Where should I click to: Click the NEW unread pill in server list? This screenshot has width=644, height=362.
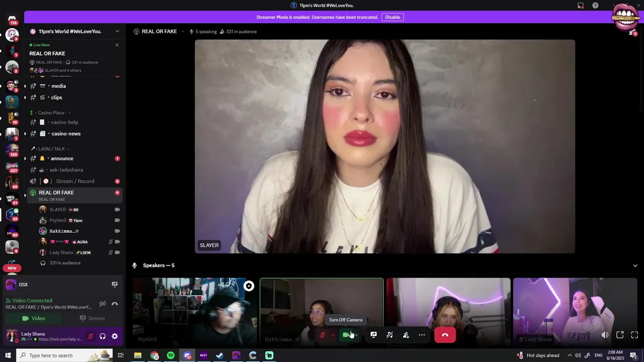pos(12,268)
